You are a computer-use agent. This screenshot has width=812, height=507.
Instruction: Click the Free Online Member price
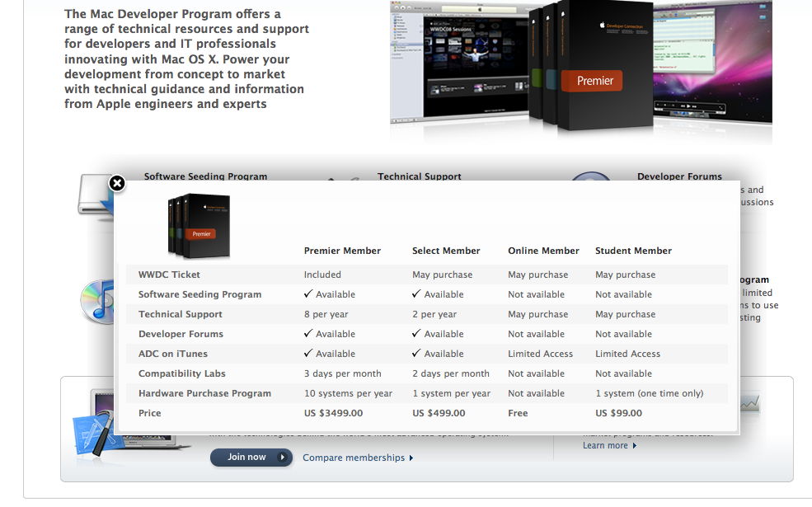pos(518,413)
